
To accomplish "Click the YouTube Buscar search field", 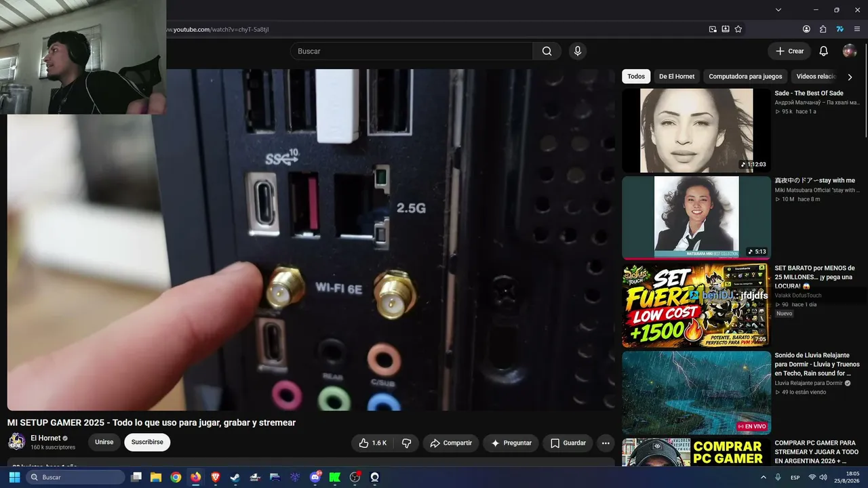I will point(412,51).
